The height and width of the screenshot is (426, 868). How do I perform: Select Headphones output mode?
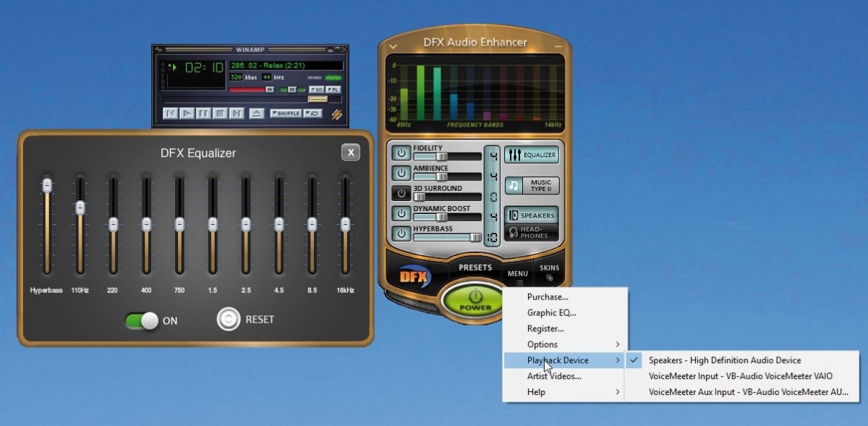(532, 232)
